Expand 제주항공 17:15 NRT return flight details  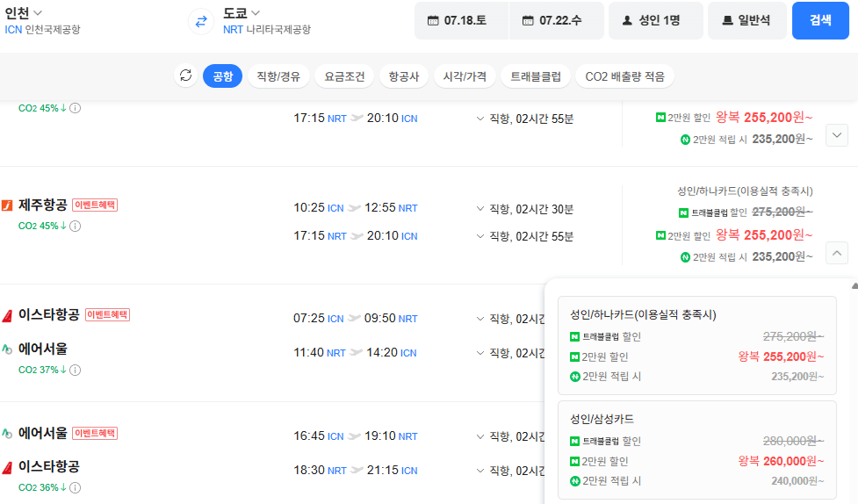[x=479, y=236]
